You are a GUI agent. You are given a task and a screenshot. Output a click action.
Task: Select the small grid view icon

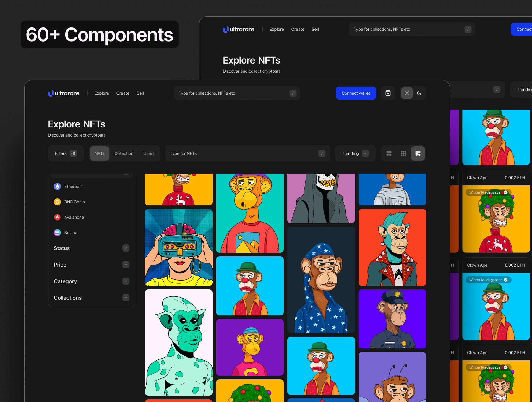(x=403, y=153)
